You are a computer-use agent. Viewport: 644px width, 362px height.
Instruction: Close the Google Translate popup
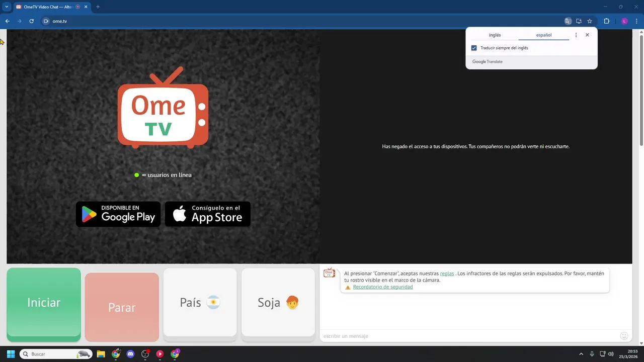coord(587,35)
